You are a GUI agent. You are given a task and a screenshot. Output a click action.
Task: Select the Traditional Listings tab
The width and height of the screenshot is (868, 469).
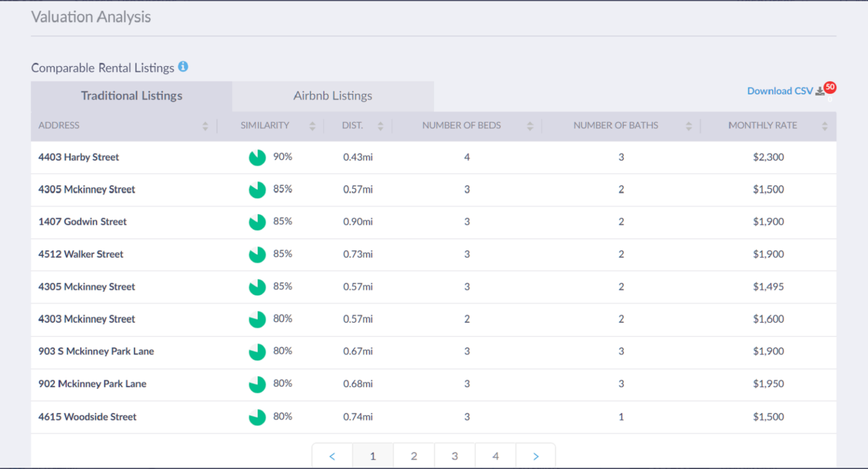(131, 95)
